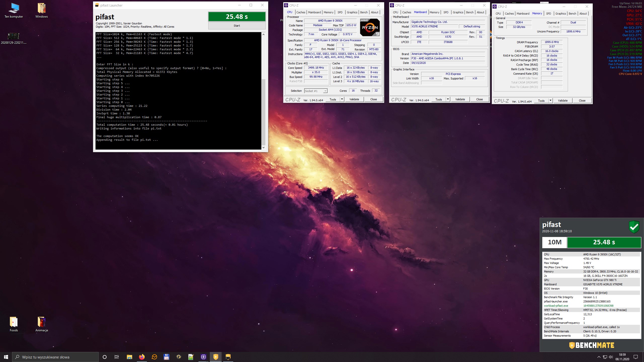Open SPD tab in CPU-Z Mainboard window
The image size is (644, 362).
(446, 12)
